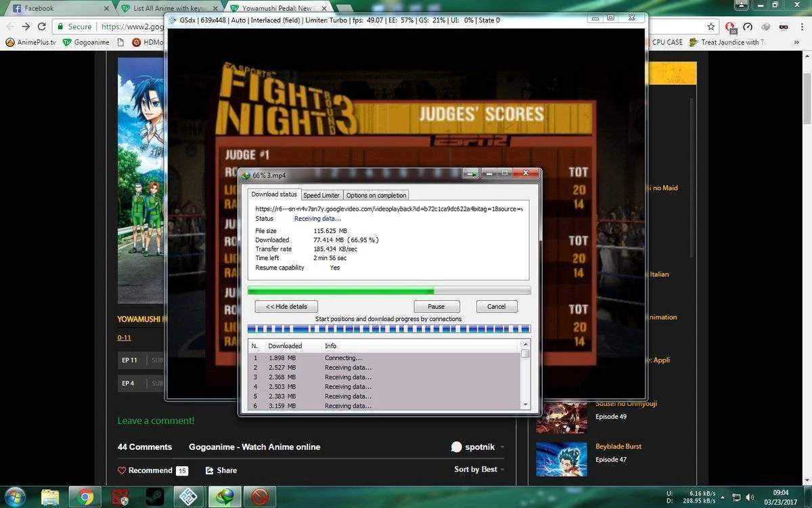Image resolution: width=812 pixels, height=508 pixels.
Task: Show hidden tray icons arrow
Action: pos(723,498)
